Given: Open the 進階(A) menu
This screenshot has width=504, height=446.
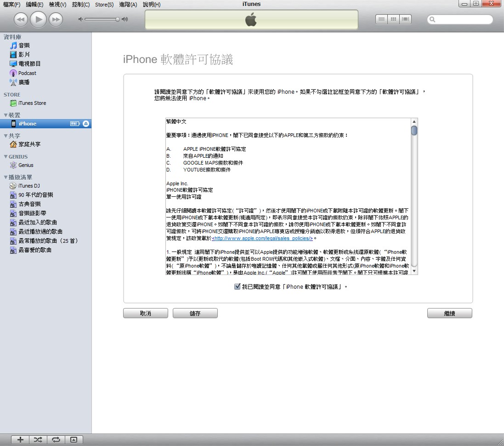Looking at the screenshot, I should 128,5.
